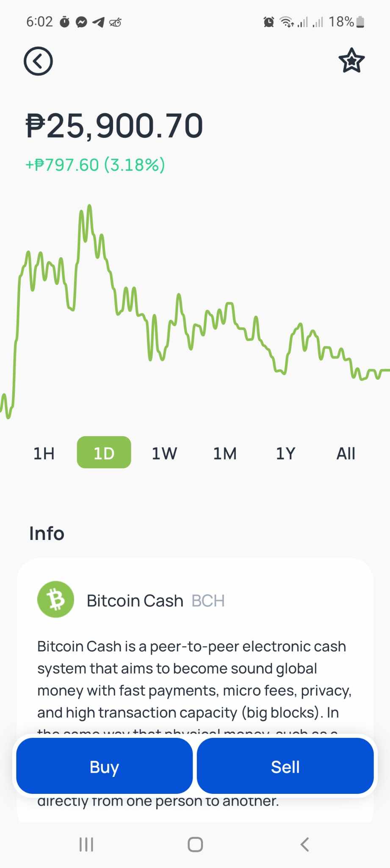The height and width of the screenshot is (868, 390).
Task: Tap the Messenger notification icon in status bar
Action: click(x=81, y=22)
